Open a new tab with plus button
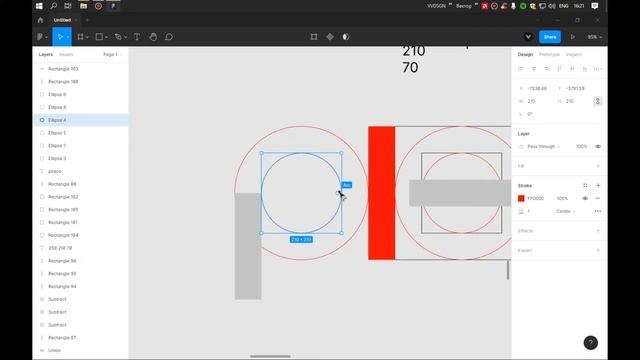This screenshot has width=640, height=360. coord(87,20)
